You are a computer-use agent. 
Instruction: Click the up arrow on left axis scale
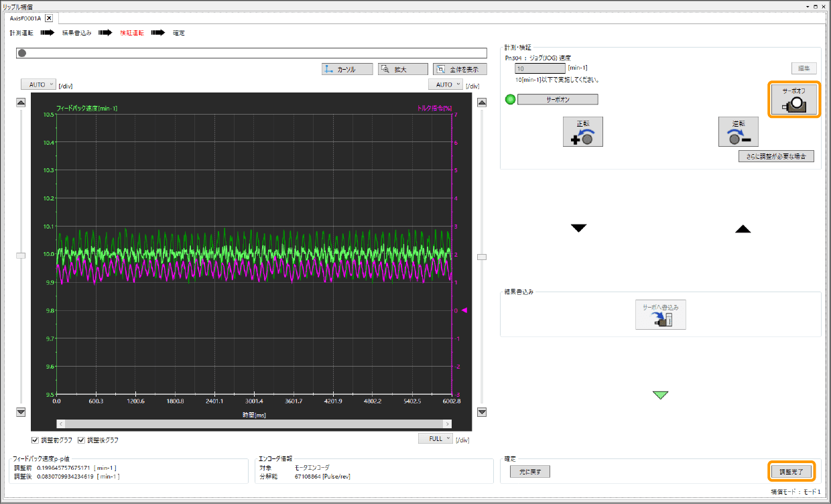click(x=21, y=103)
